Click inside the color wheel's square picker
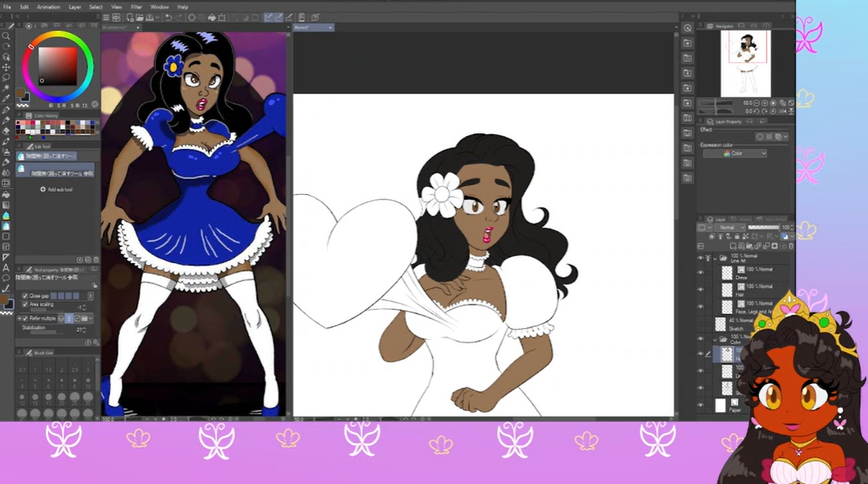 pyautogui.click(x=57, y=66)
